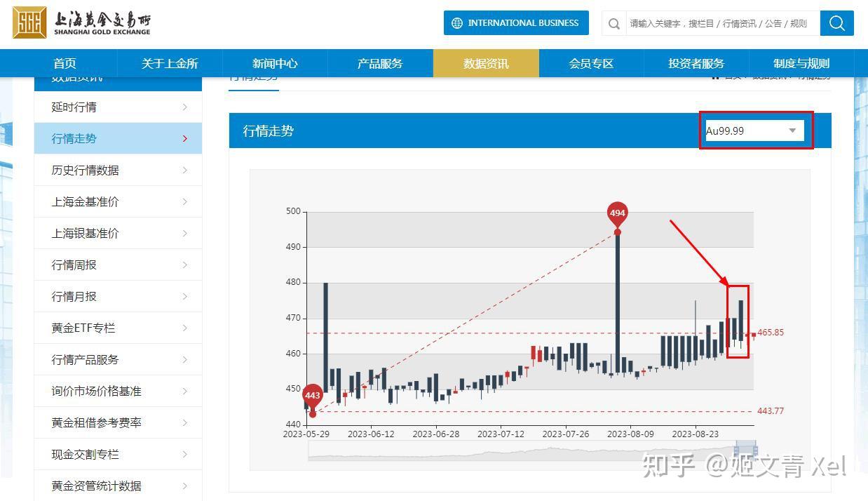Click the red 494 price peak marker
This screenshot has width=868, height=501.
click(x=616, y=213)
